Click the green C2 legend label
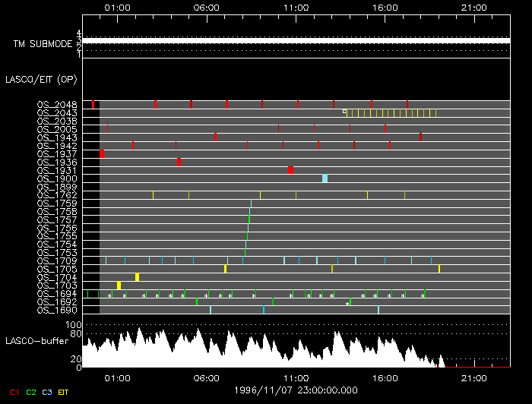Image resolution: width=532 pixels, height=404 pixels. (x=30, y=393)
